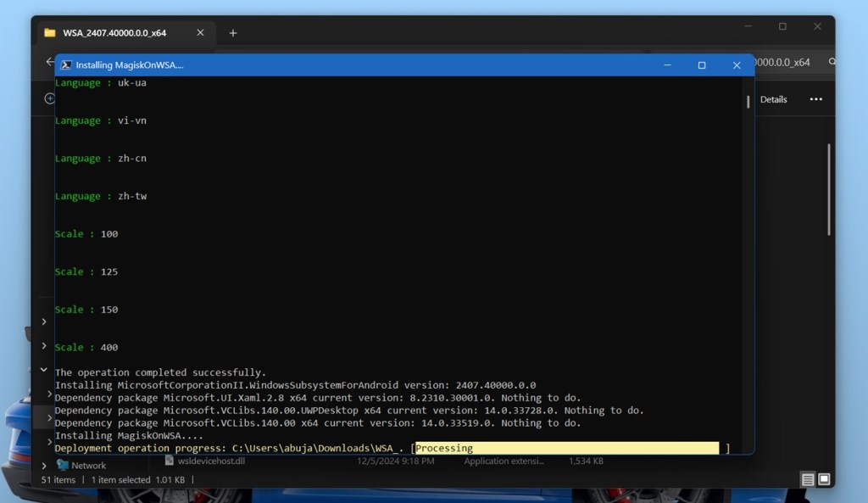Click the folder icon on the WSA tab
Viewport: 868px width, 503px height.
pos(50,33)
